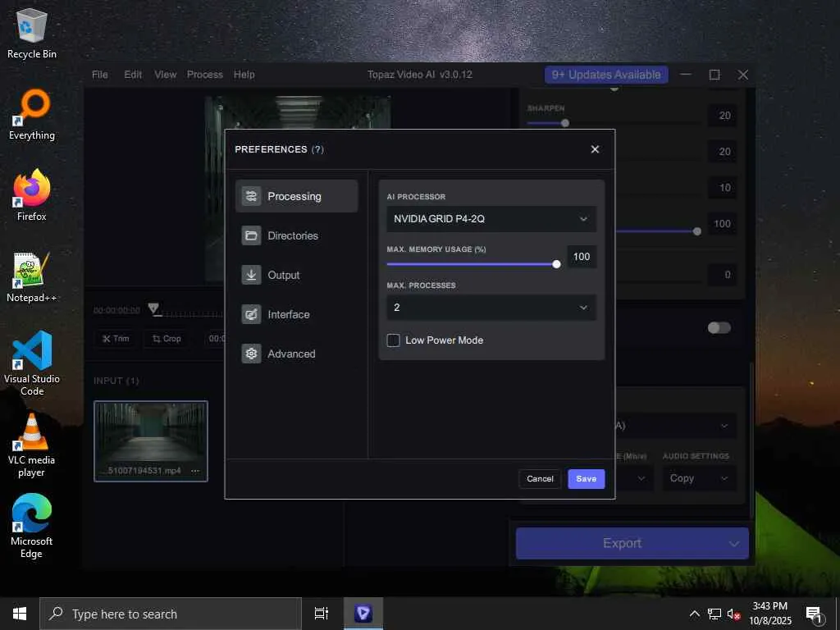Open the File menu
Image resolution: width=840 pixels, height=630 pixels.
click(x=99, y=75)
